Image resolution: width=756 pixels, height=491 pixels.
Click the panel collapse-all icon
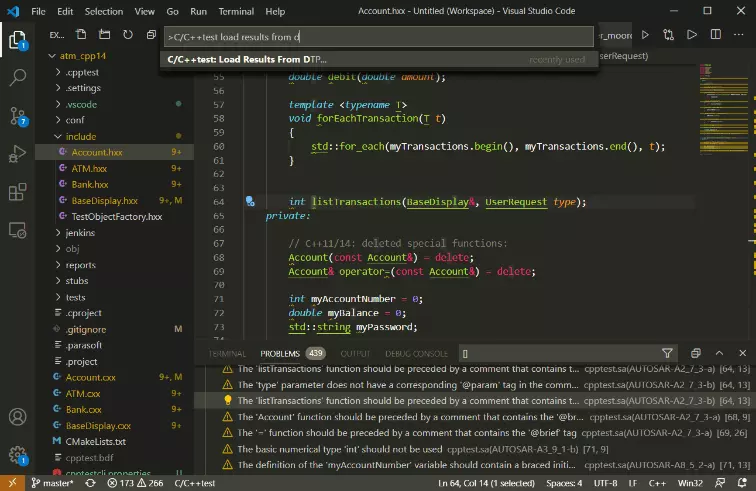[x=695, y=354]
